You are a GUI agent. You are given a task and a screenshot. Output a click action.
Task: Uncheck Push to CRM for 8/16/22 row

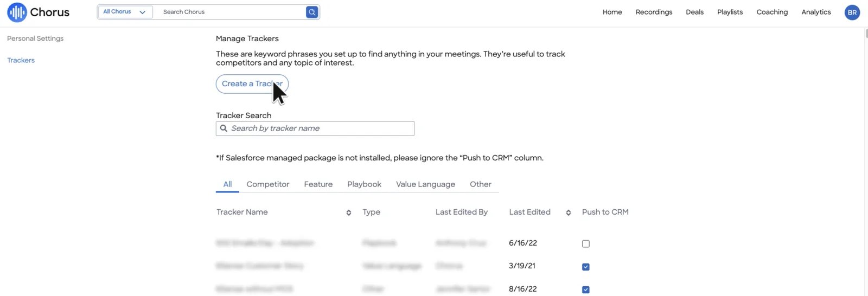coord(586,289)
